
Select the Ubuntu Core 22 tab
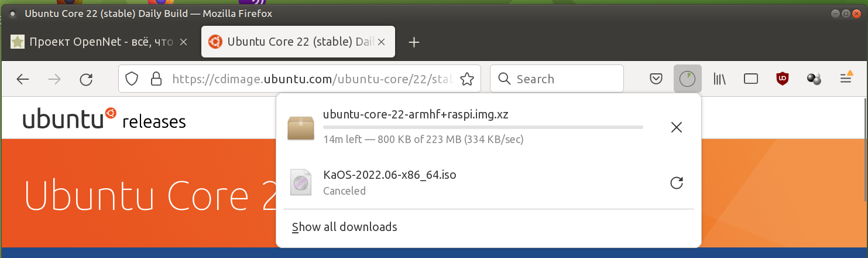293,42
